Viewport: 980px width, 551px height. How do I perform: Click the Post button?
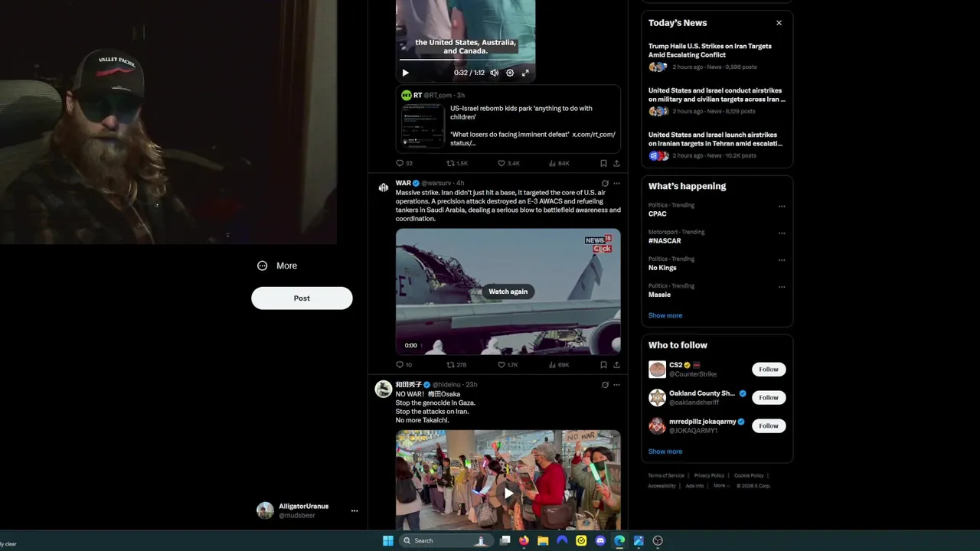(302, 298)
